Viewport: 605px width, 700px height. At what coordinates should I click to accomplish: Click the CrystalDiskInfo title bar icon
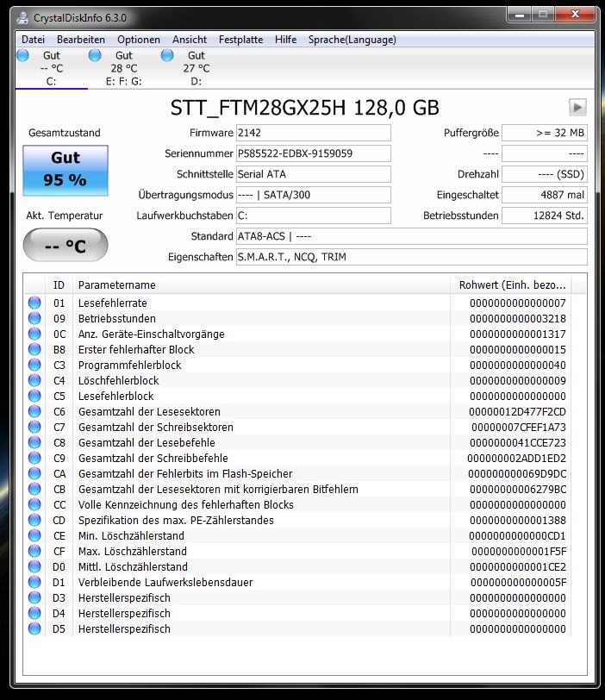(x=22, y=18)
